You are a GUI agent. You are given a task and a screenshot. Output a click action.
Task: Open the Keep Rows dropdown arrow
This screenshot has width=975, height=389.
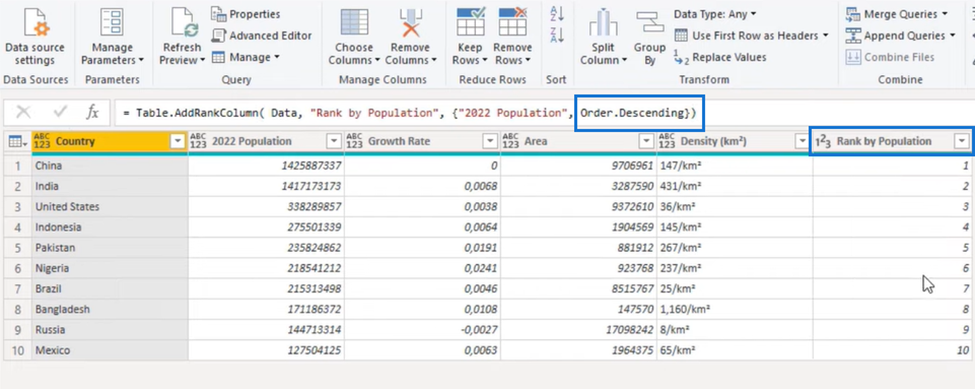pos(484,60)
